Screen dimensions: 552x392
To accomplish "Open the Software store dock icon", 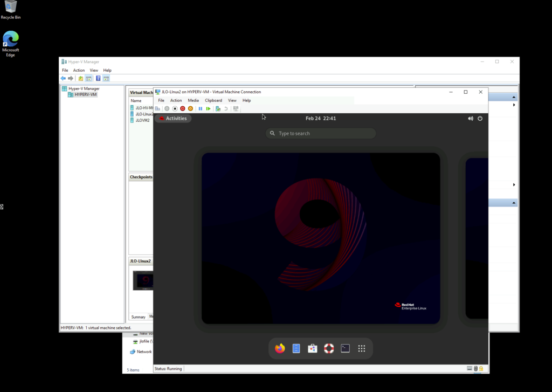I will point(313,348).
